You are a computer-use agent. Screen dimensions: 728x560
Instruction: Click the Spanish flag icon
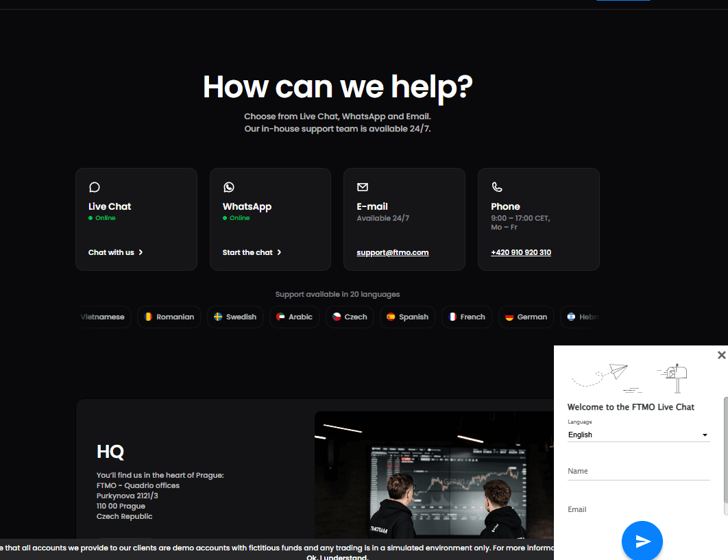[x=391, y=317]
